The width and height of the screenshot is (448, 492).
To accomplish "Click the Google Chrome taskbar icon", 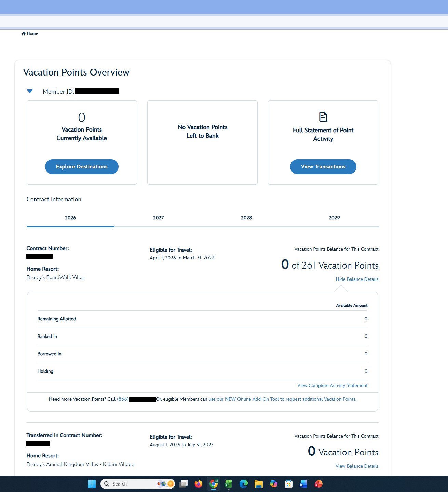I will coord(214,484).
